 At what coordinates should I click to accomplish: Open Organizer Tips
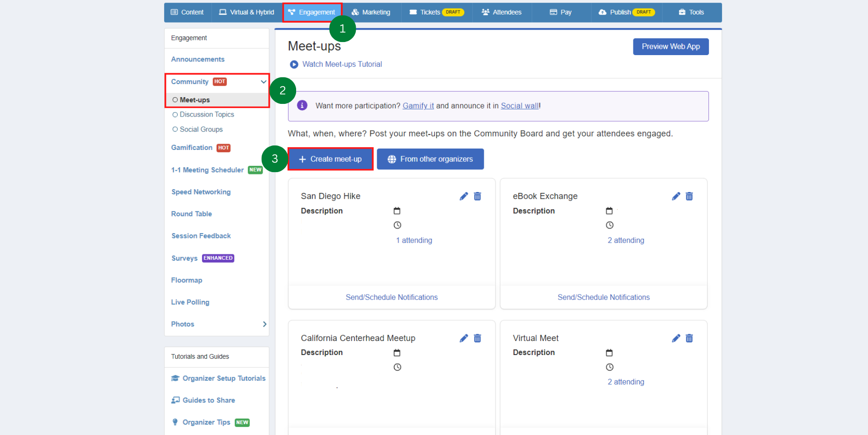tap(210, 422)
